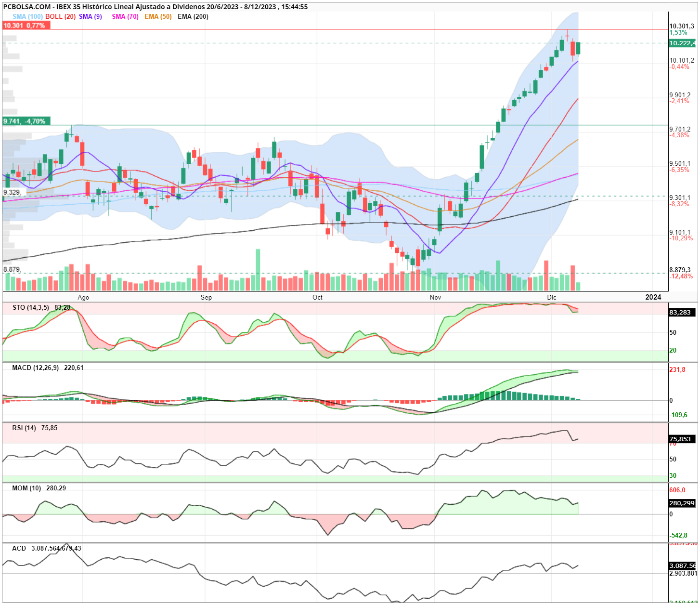700x605 pixels.
Task: Click the momentum value tag 280,299
Action: pos(683,503)
